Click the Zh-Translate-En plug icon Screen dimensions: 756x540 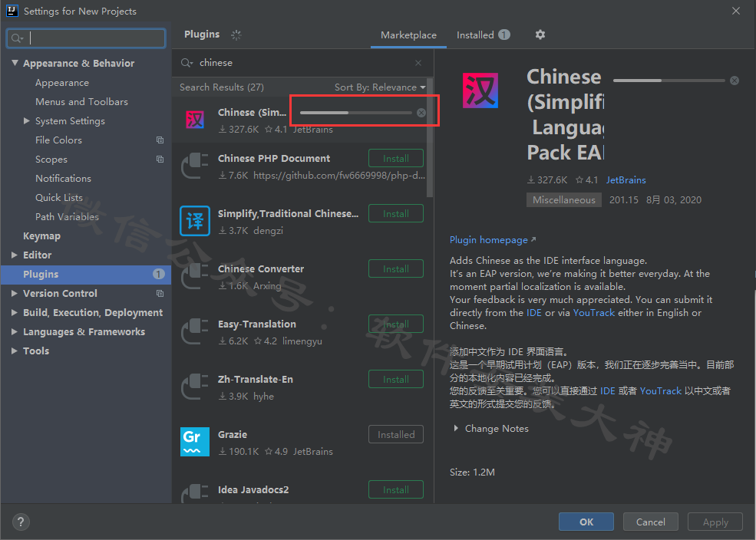[195, 387]
